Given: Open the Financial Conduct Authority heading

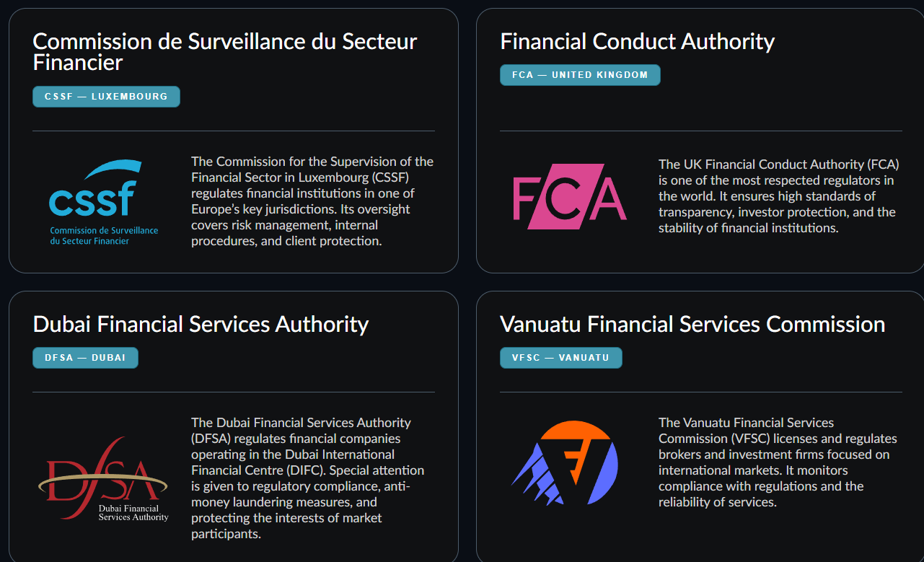Looking at the screenshot, I should pos(637,42).
